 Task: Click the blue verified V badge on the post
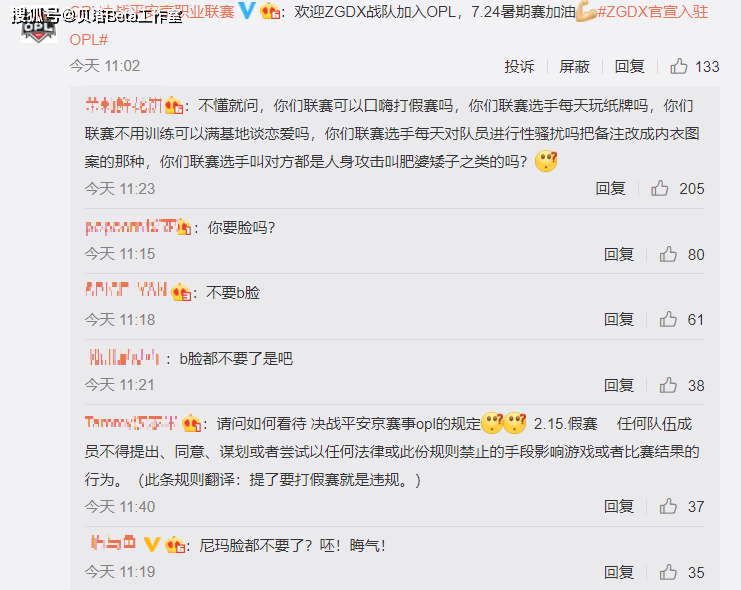(247, 10)
